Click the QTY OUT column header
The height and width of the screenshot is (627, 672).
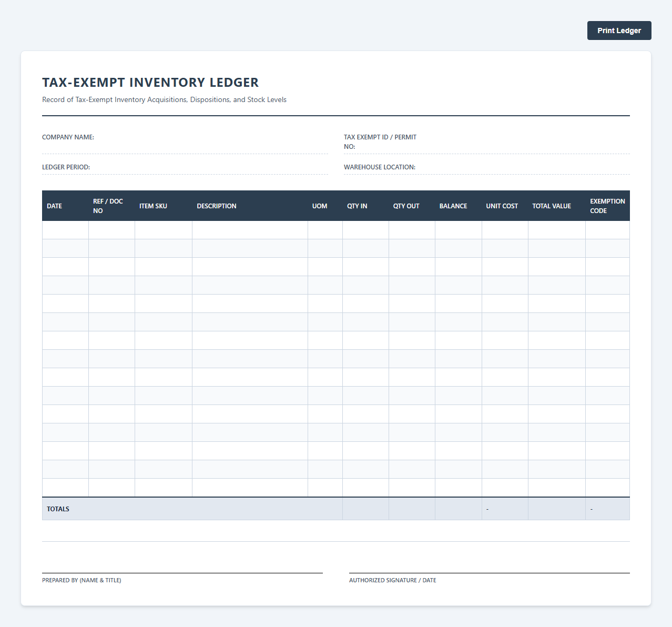click(412, 206)
